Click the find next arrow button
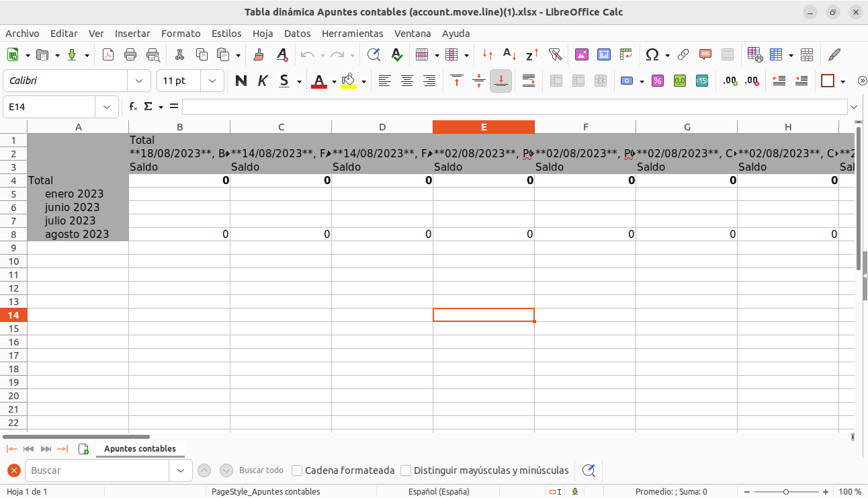 (x=226, y=470)
